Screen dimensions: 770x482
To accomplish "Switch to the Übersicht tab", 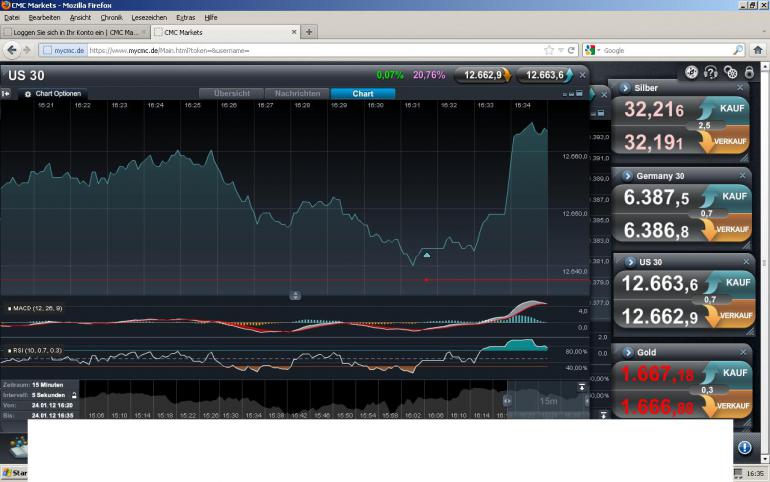I will [232, 93].
